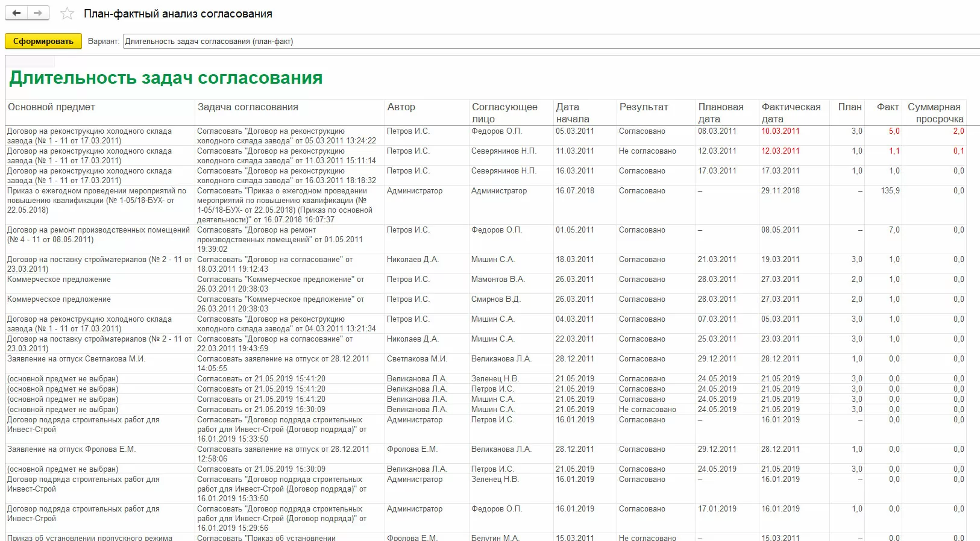Click approver Белугин М.А.
This screenshot has height=541, width=980.
[495, 537]
